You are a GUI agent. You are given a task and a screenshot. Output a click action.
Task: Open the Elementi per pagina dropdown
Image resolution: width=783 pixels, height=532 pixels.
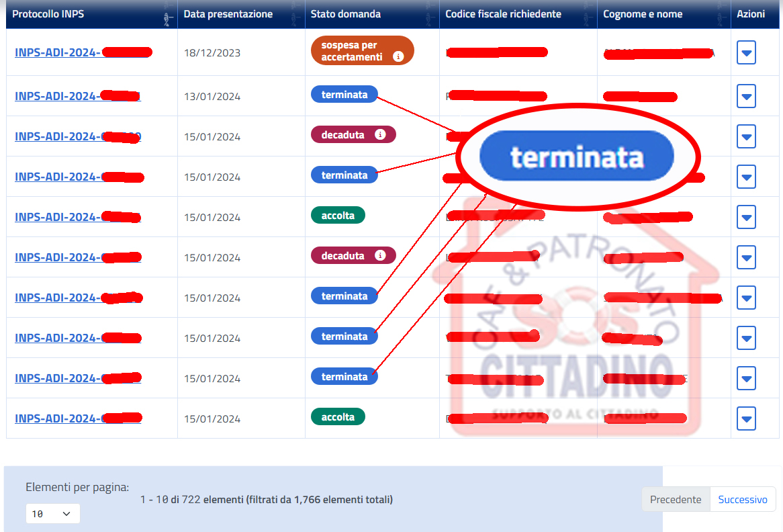point(52,513)
